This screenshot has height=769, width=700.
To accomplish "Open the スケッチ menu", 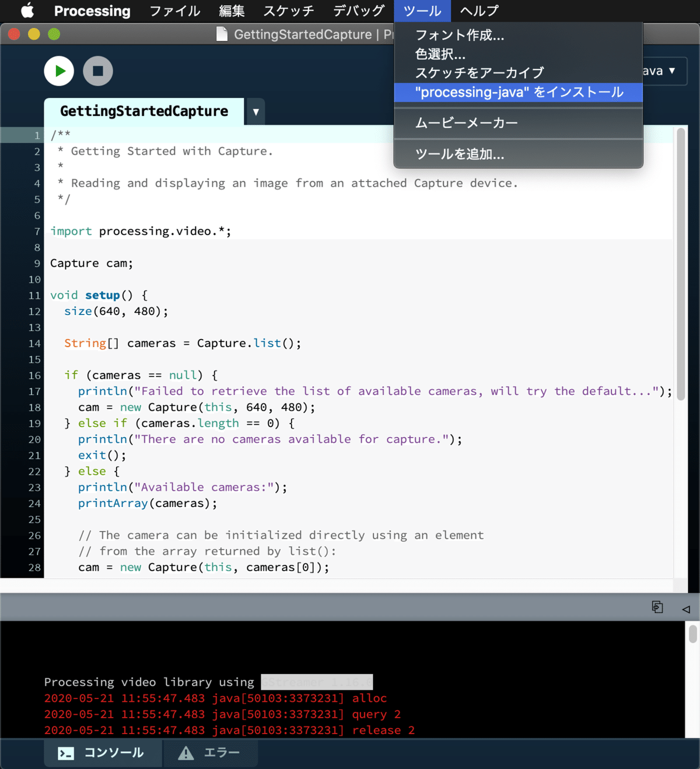I will click(289, 11).
